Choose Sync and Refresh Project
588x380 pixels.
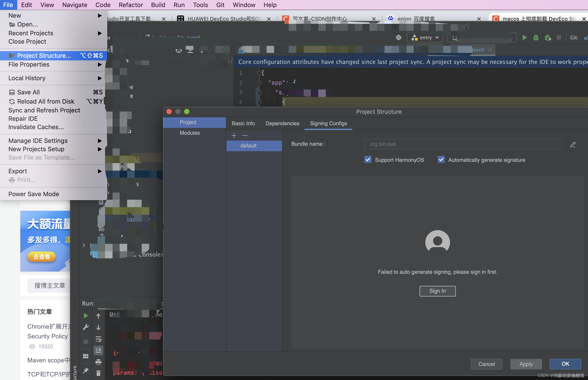(44, 110)
